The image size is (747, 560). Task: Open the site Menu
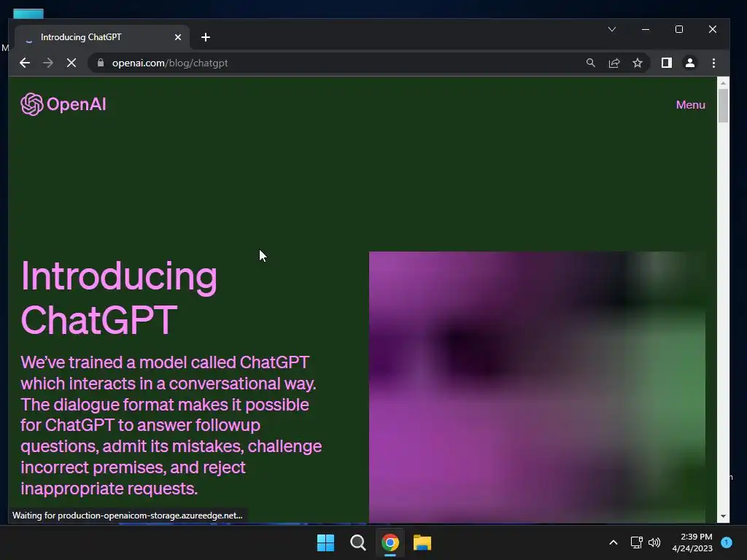coord(690,105)
